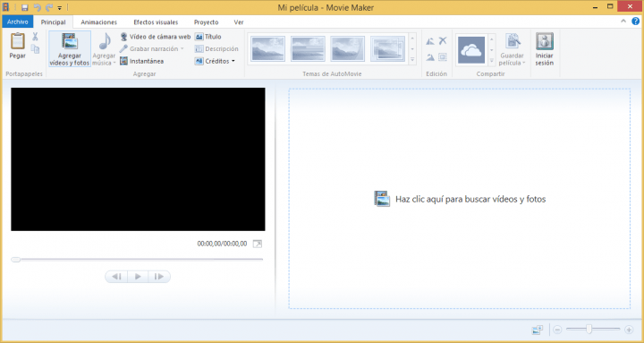644x343 pixels.
Task: Change thumbnail size icon in status bar
Action: coord(538,330)
